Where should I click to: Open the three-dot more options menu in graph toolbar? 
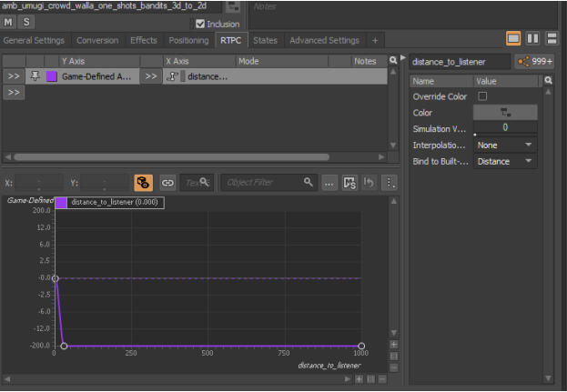pos(390,183)
